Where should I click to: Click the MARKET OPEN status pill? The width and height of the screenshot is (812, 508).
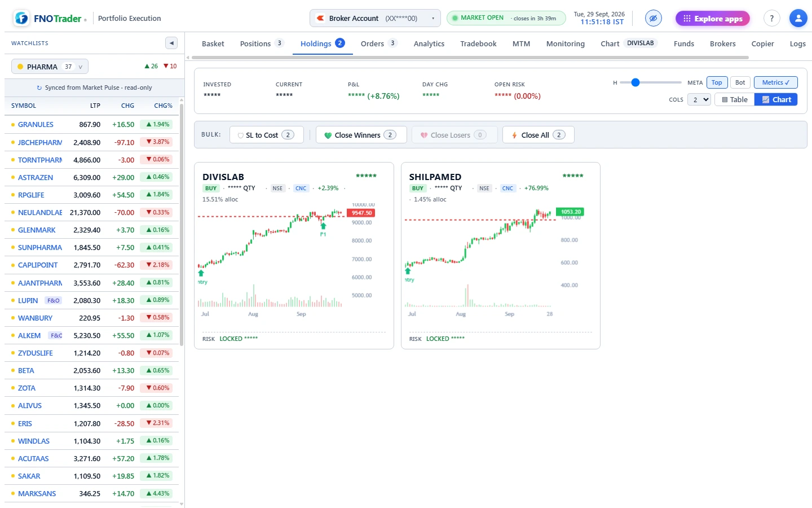click(x=506, y=18)
